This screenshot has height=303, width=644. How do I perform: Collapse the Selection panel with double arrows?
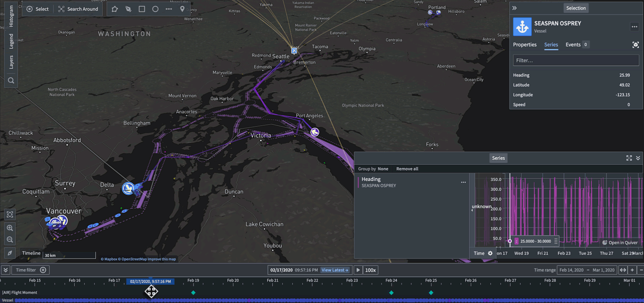[515, 8]
